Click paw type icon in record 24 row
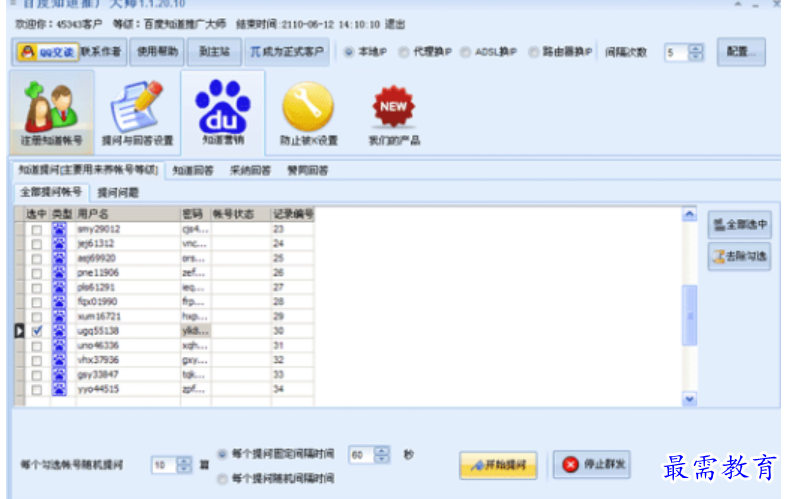This screenshot has width=785, height=499. point(59,244)
